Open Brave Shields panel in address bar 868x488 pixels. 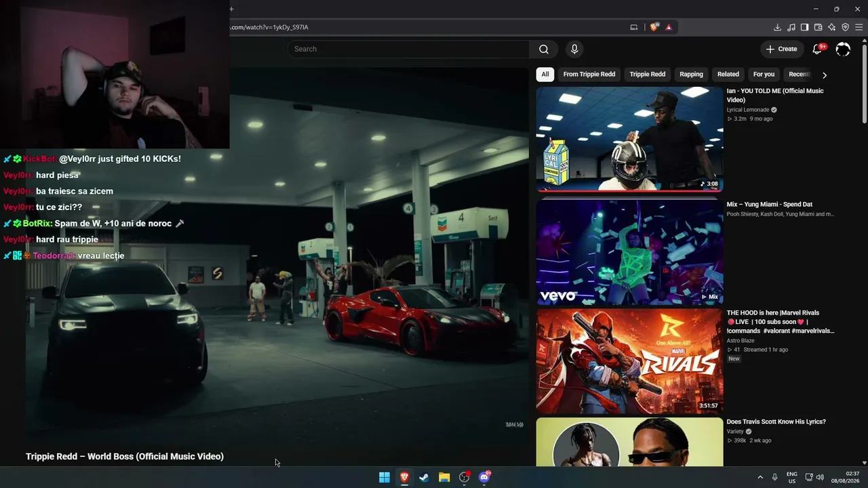tap(654, 27)
